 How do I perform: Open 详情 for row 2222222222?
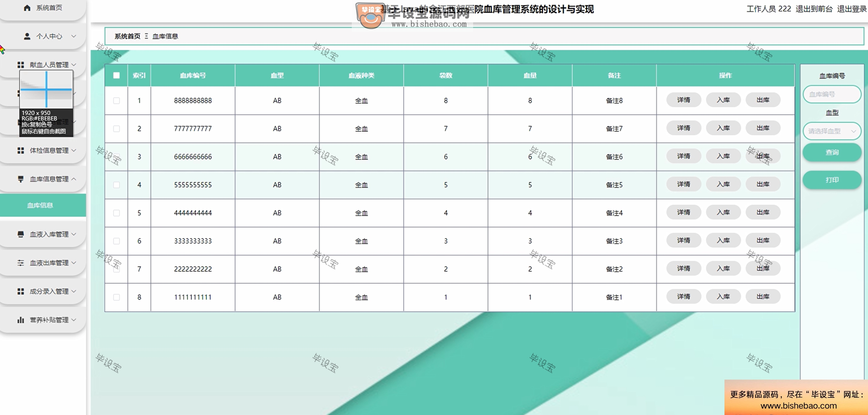(684, 268)
